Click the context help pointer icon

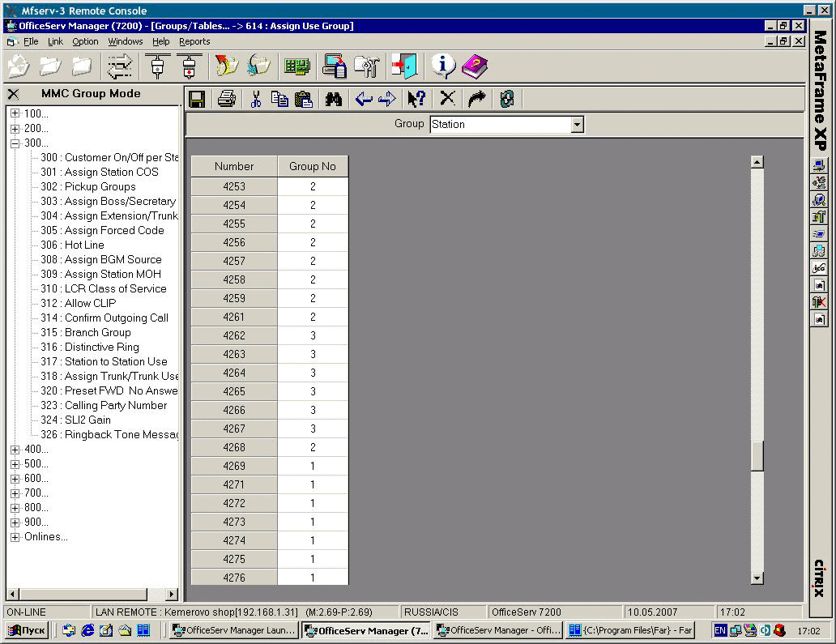(416, 99)
